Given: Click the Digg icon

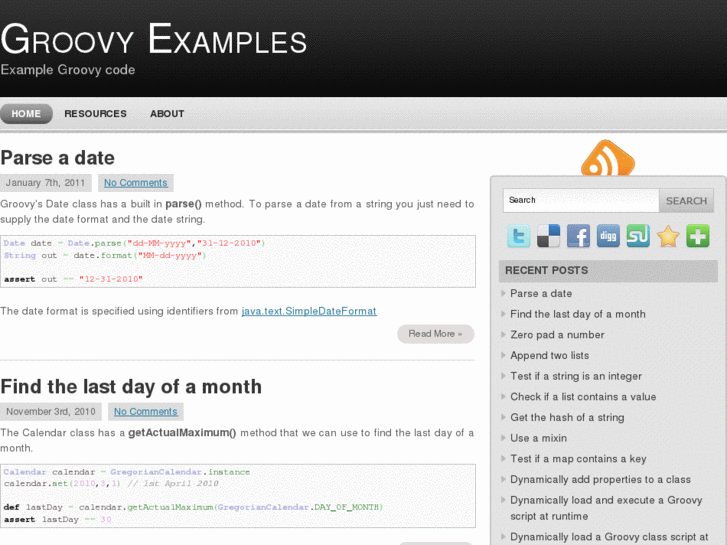Looking at the screenshot, I should (x=608, y=236).
